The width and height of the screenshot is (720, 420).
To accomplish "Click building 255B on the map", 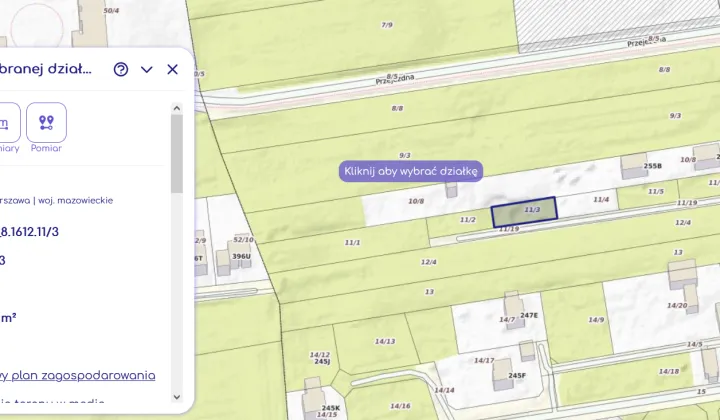I will pos(652,166).
